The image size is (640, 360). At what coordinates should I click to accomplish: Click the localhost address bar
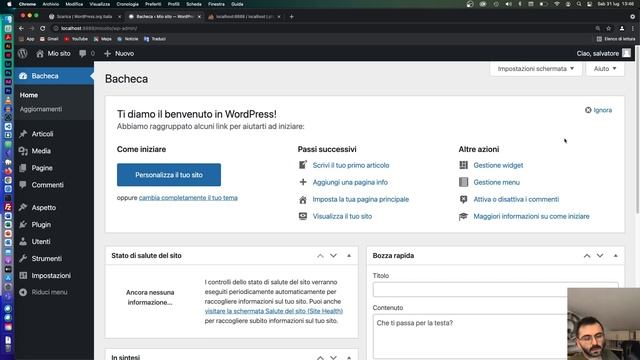pos(322,28)
